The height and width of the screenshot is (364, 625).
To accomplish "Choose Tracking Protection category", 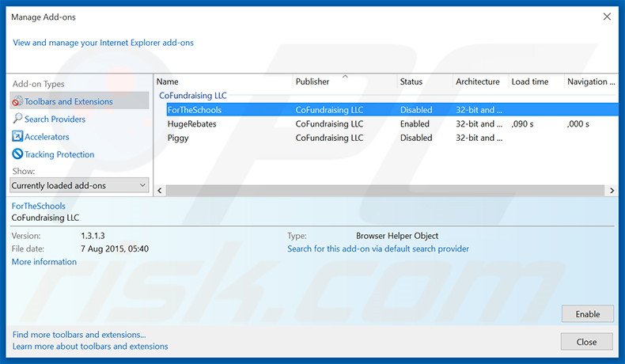I will pos(59,154).
